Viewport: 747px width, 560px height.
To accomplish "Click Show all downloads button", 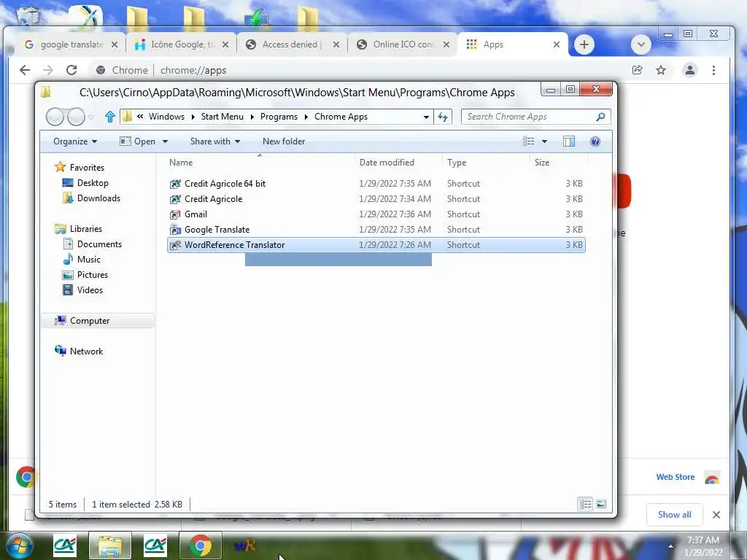I will coord(674,515).
